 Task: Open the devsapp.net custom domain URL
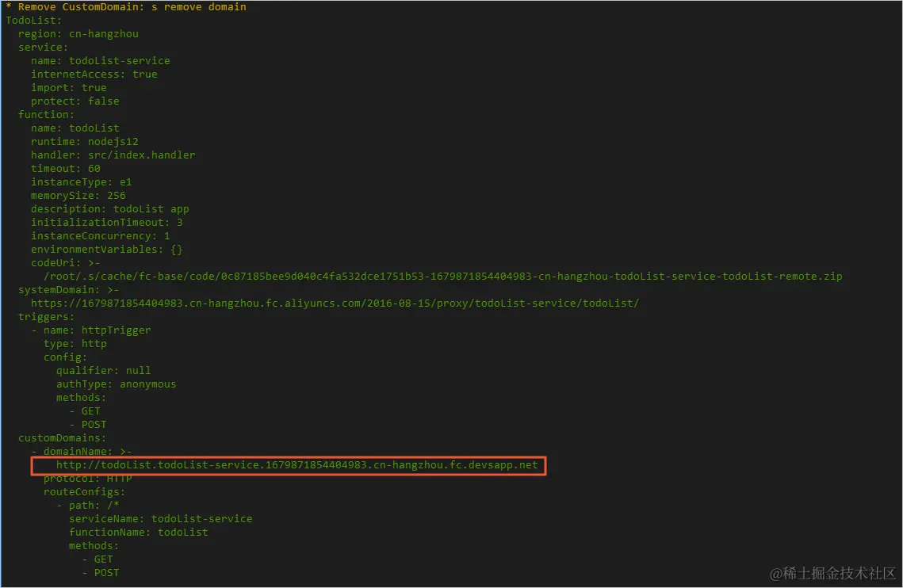coord(297,464)
